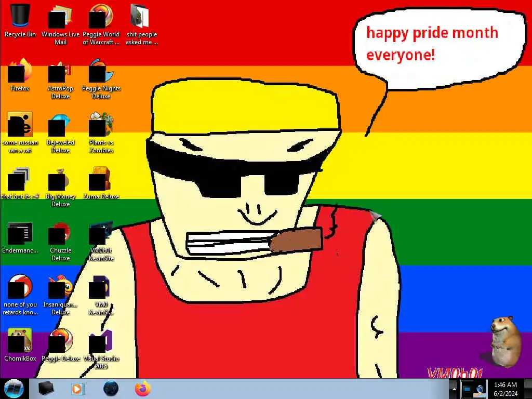Viewport: 532px width, 399px height.
Task: Open Peggle World of Warcraft shortcut
Action: click(x=101, y=24)
